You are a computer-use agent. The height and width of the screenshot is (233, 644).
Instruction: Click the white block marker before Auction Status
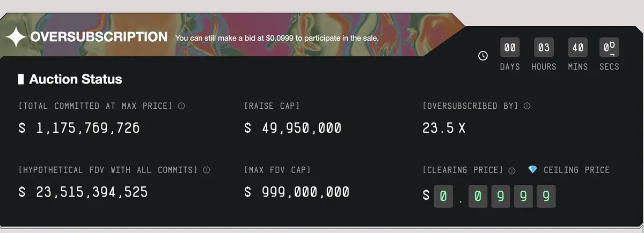point(21,80)
